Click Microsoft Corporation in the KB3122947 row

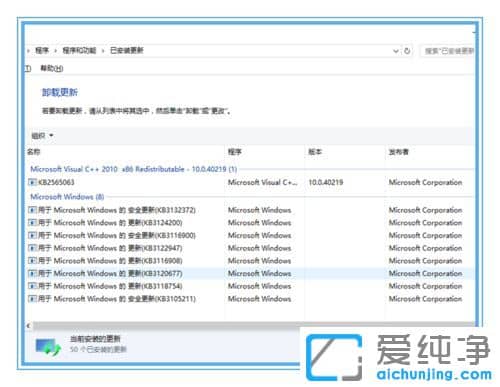click(425, 248)
